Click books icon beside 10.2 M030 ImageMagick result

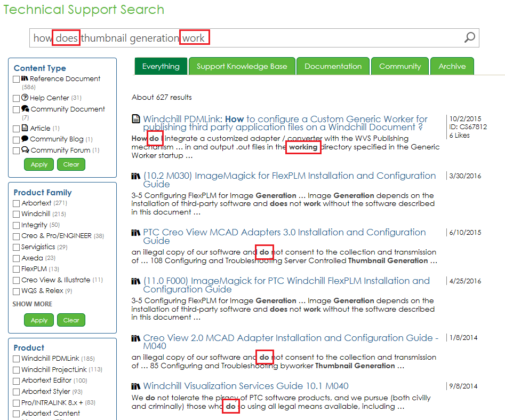coord(136,176)
